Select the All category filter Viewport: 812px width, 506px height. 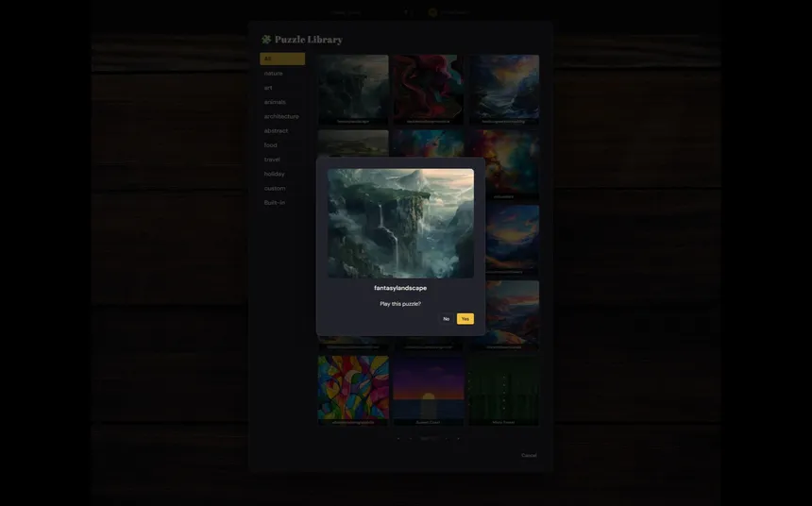282,59
